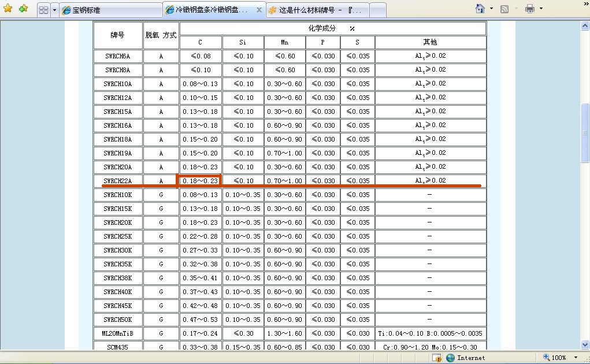Click the 1.30～1.60 Mn value
This screenshot has width=590, height=364.
[284, 333]
